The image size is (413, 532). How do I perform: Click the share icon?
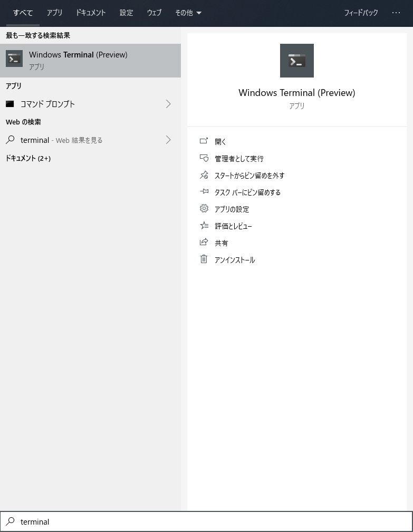(204, 242)
